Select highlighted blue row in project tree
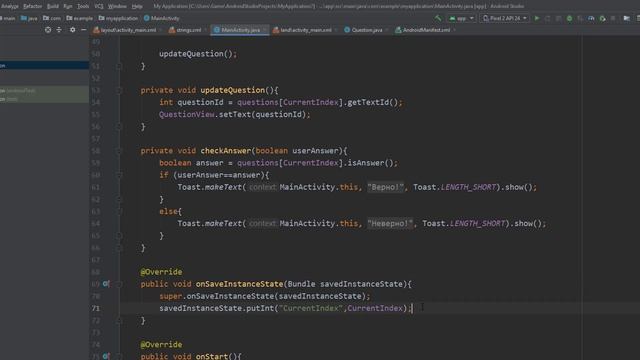The width and height of the screenshot is (640, 360). [44, 65]
